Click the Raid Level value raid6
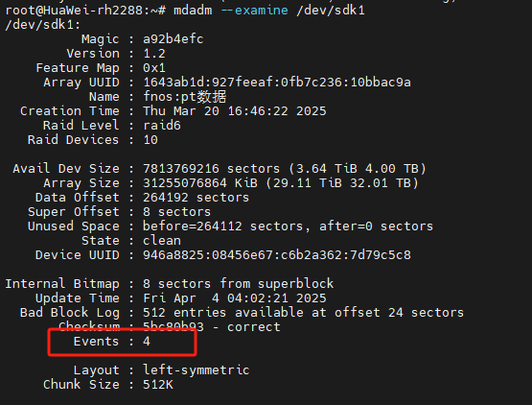Screen dimensions: 532x405 coord(162,126)
